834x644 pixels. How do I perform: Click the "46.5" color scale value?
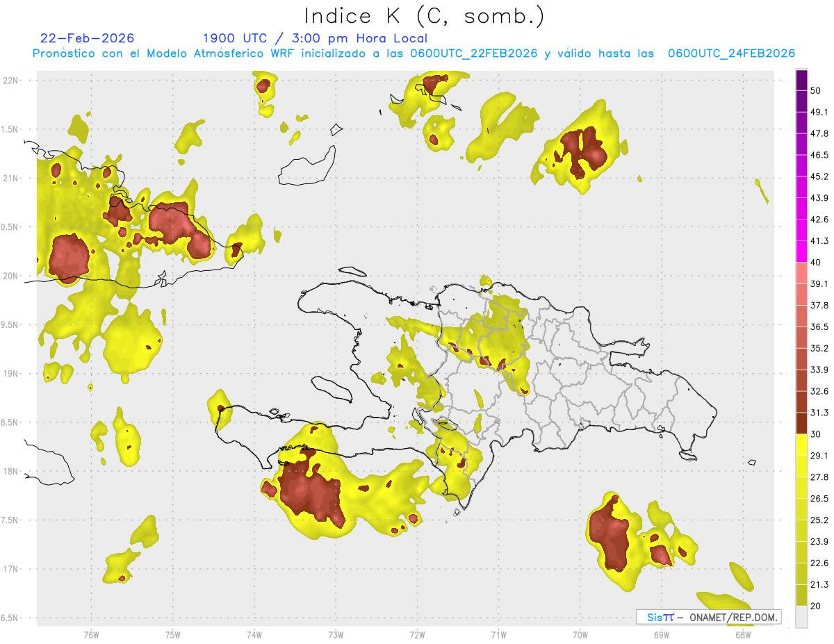(x=819, y=156)
